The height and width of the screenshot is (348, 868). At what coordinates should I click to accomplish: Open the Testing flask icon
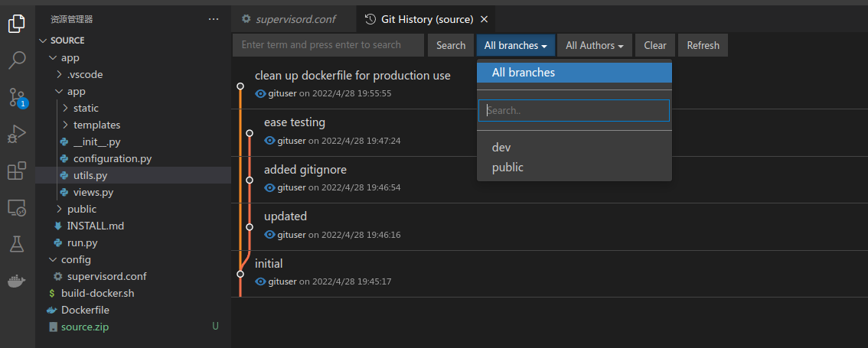coord(17,244)
